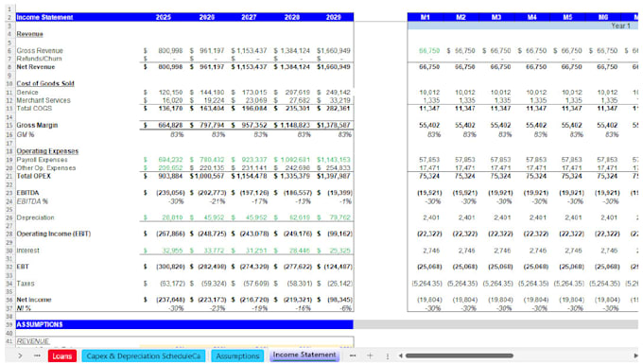Viewport: 643px width, 364px height.
Task: Switch to the Assumptions sheet tab
Action: click(237, 355)
